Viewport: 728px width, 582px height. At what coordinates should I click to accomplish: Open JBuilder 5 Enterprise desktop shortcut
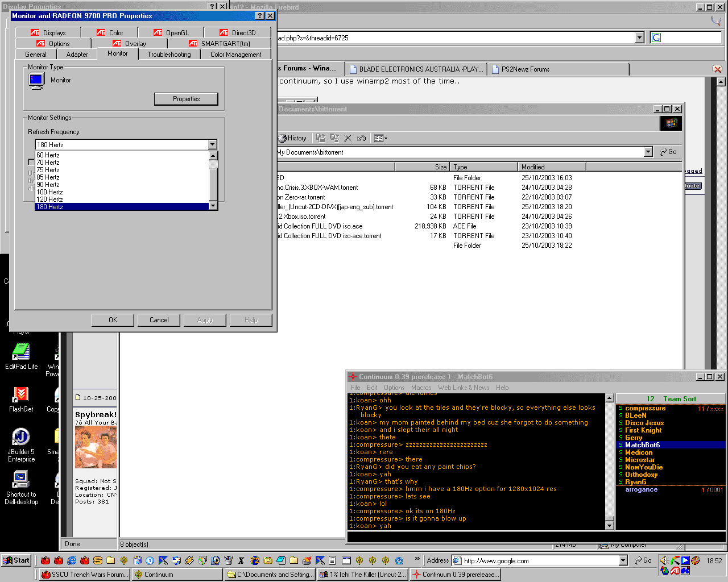[21, 438]
